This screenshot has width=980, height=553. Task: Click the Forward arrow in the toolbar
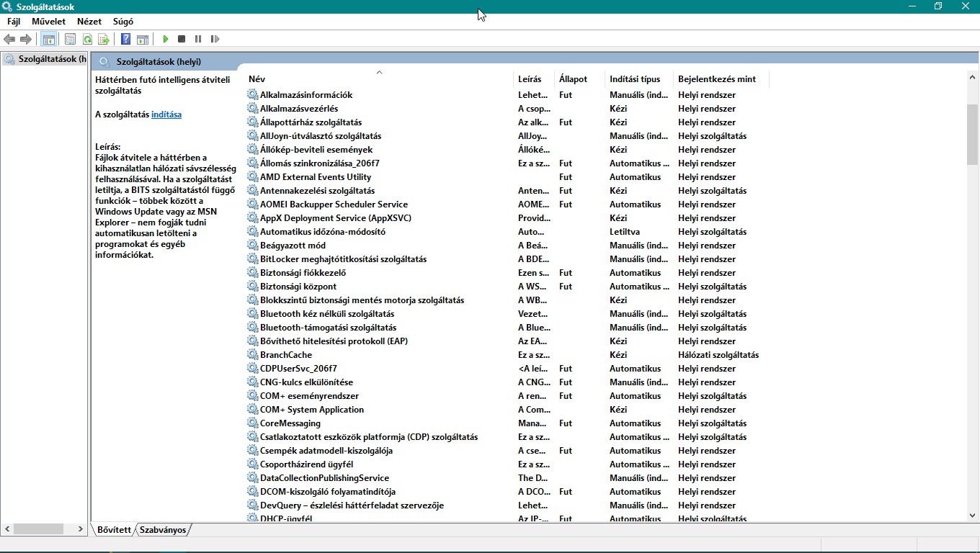26,39
